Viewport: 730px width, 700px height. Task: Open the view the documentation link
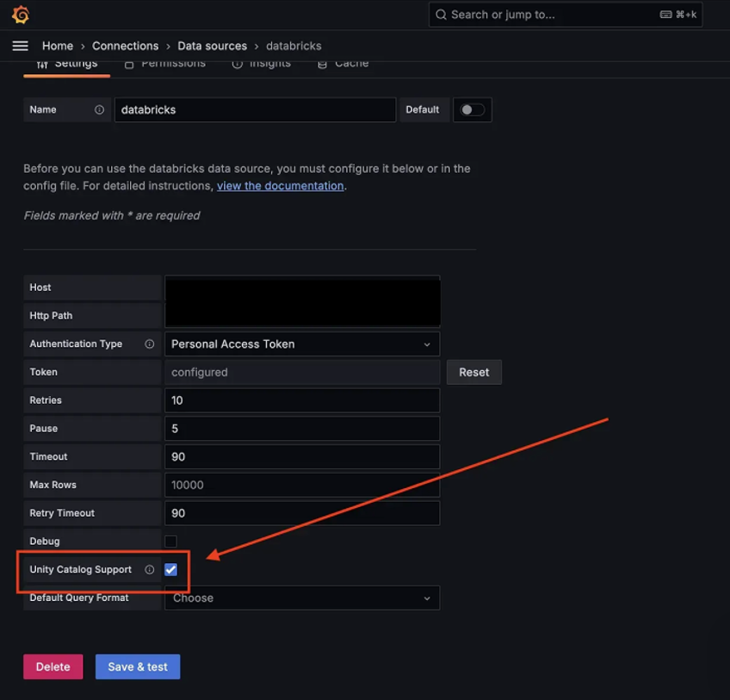(x=280, y=185)
